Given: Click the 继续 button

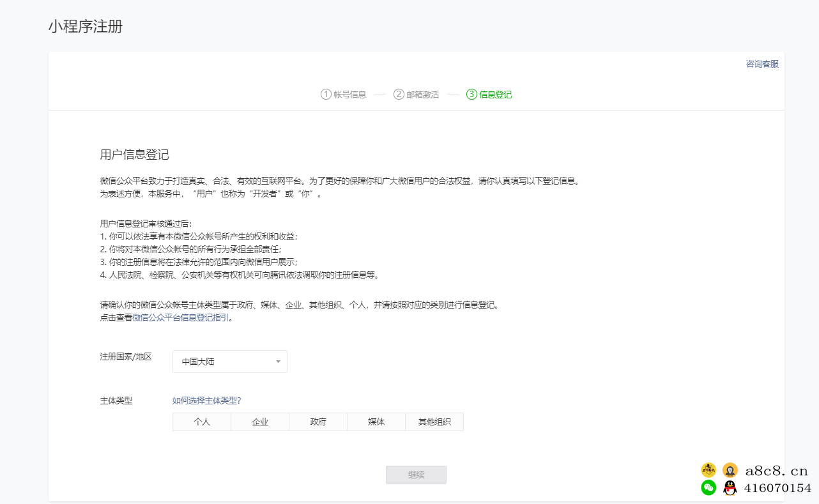Looking at the screenshot, I should (x=416, y=475).
